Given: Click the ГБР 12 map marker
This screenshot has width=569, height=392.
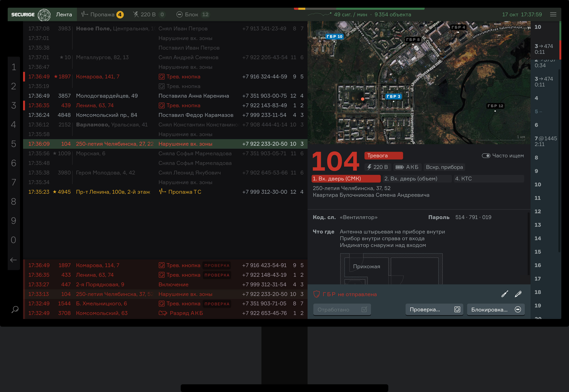Looking at the screenshot, I should coord(495,106).
